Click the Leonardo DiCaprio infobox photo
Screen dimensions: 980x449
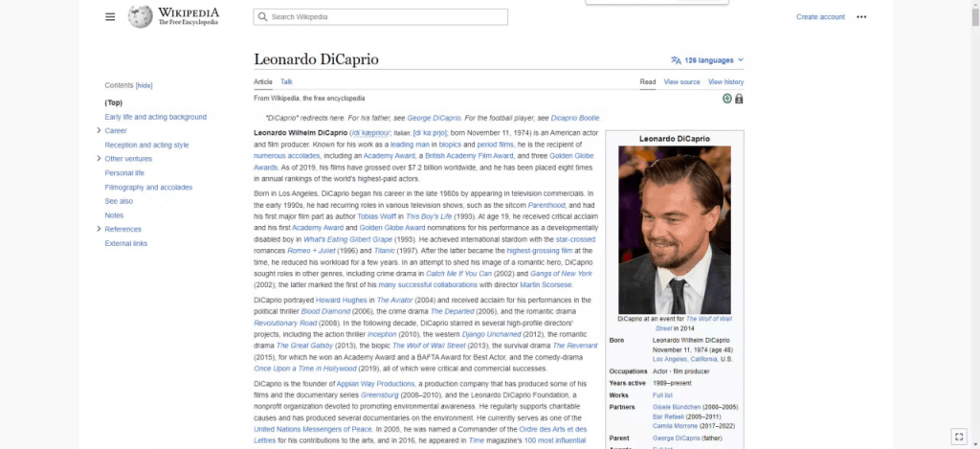click(675, 230)
